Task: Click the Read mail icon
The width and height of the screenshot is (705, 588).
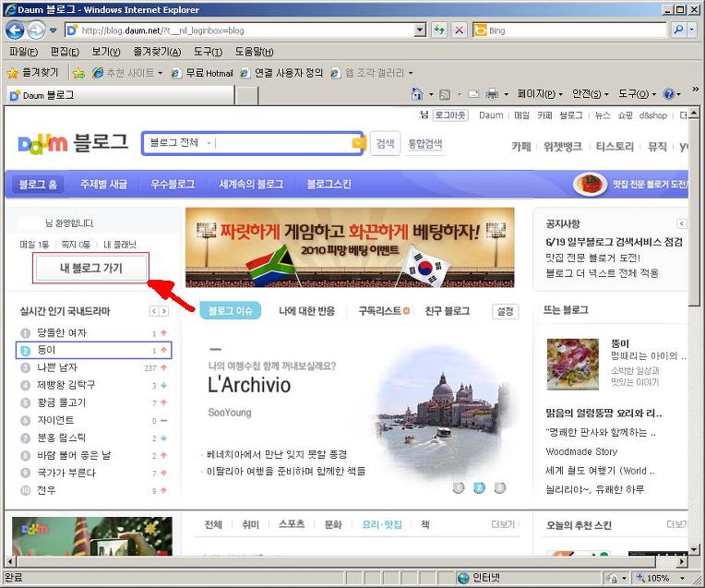Action: pos(473,94)
